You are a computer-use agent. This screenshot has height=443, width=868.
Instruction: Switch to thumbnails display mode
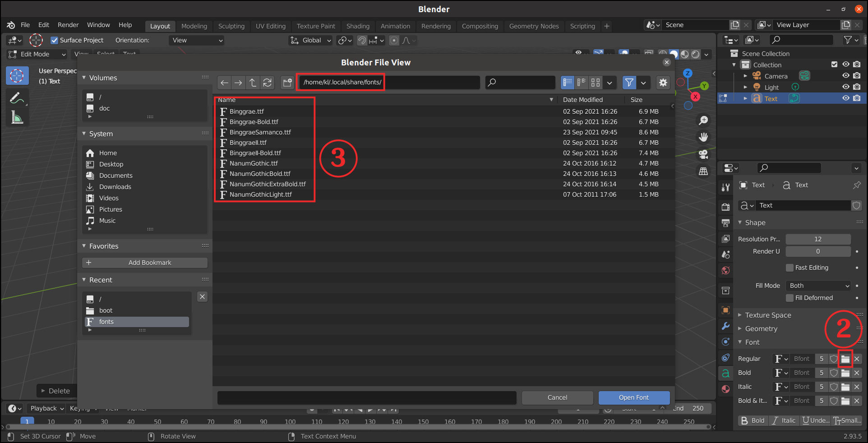click(596, 83)
